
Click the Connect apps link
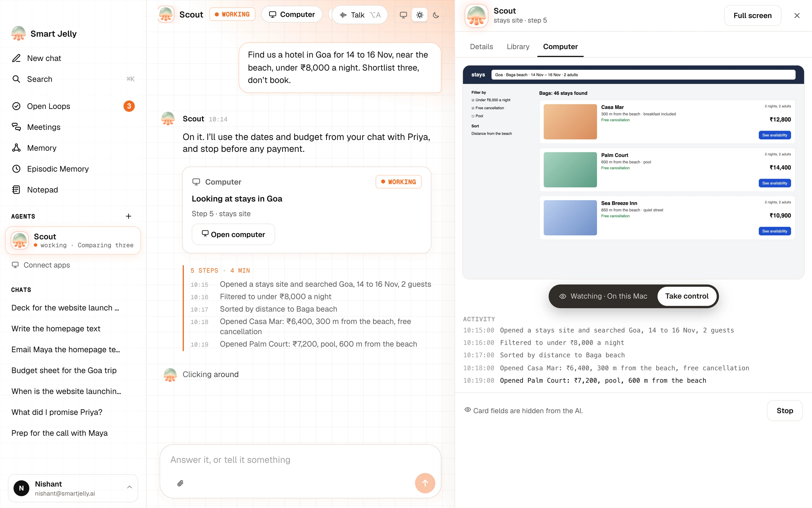pos(41,265)
